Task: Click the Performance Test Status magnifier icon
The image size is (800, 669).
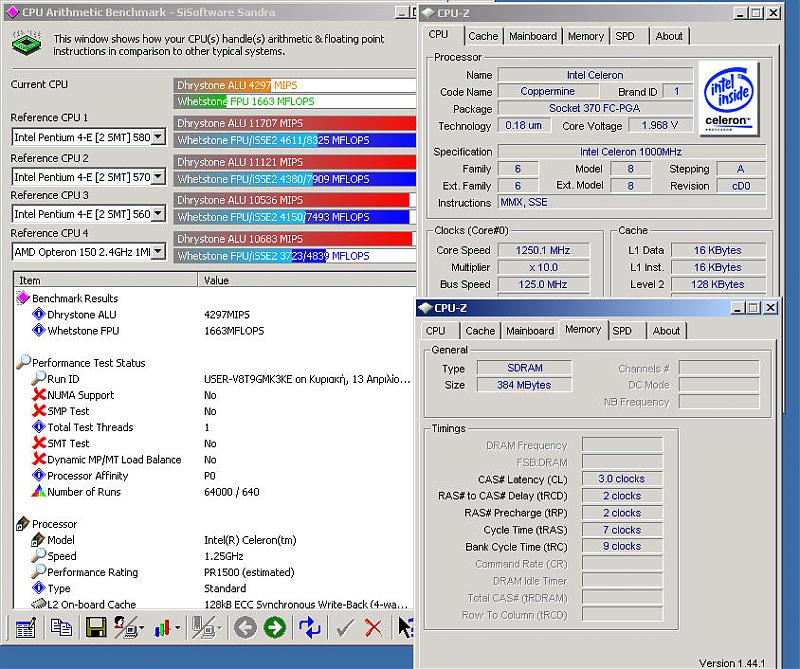Action: point(23,362)
